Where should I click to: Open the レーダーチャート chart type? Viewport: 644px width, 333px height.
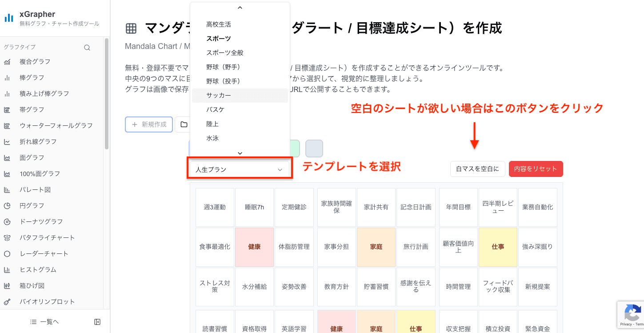tap(44, 254)
